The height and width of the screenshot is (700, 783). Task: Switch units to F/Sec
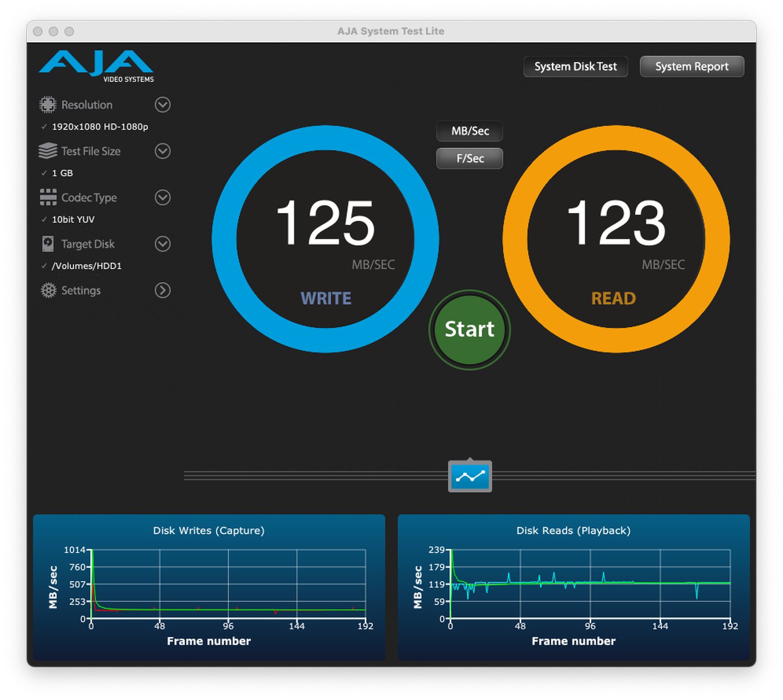click(x=470, y=159)
